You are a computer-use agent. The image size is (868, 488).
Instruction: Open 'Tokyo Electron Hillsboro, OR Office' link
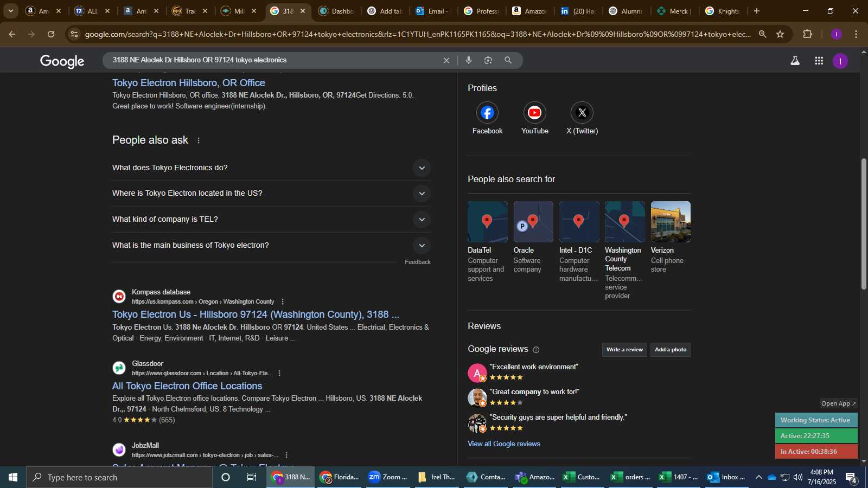(x=188, y=83)
